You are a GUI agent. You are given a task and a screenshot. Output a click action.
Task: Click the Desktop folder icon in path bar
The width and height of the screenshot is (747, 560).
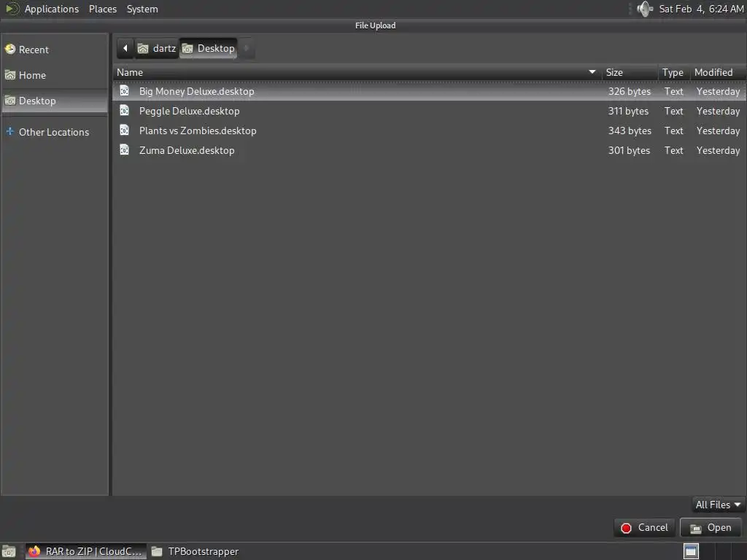tap(187, 49)
